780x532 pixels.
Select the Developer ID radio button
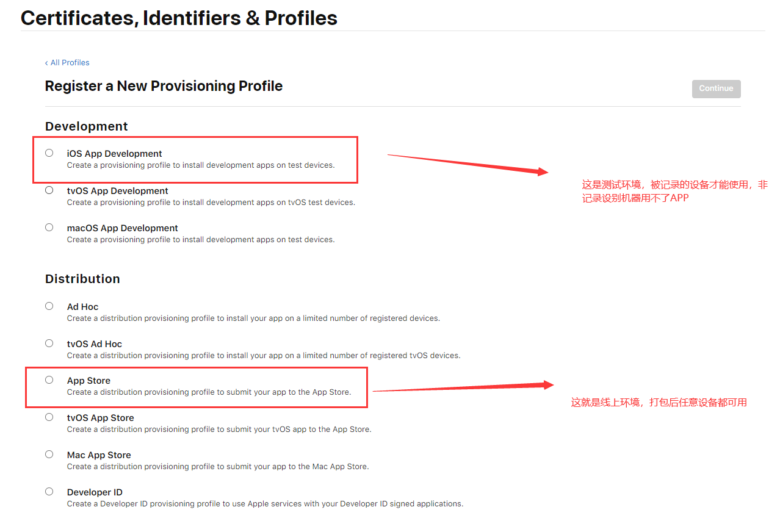click(x=49, y=492)
